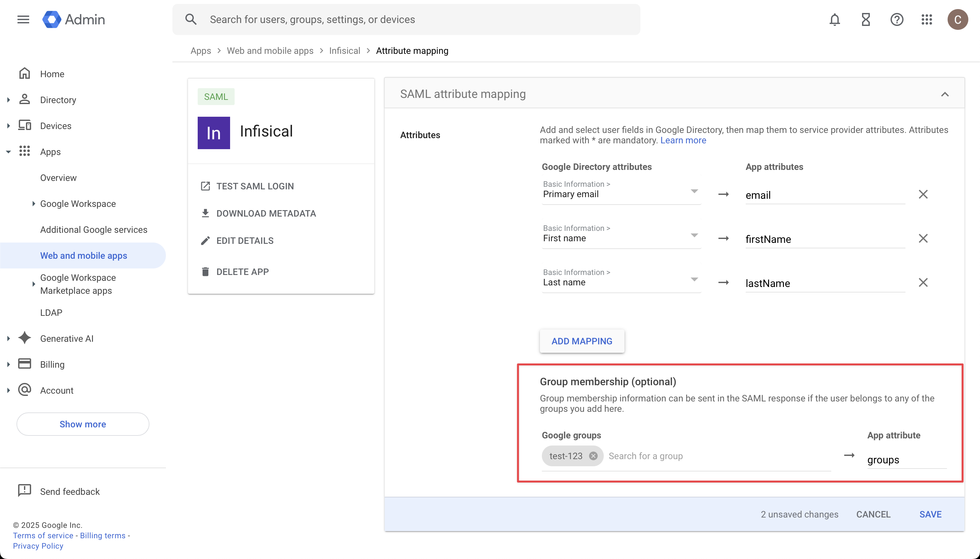Image resolution: width=980 pixels, height=559 pixels.
Task: Click the '2 unsaved changes' text
Action: (799, 514)
